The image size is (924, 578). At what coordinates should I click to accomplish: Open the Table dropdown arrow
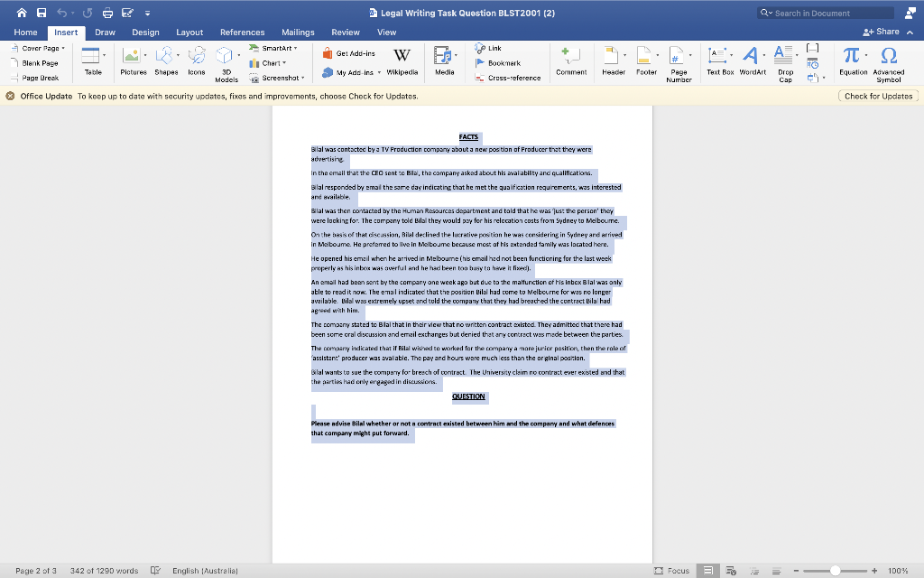(105, 55)
